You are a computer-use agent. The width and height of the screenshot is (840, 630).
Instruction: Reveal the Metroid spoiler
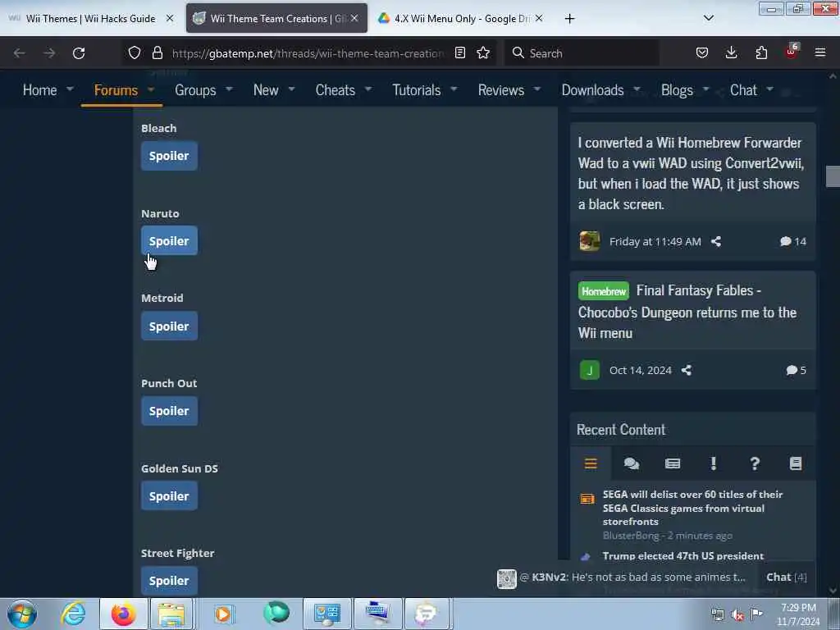[x=169, y=326]
